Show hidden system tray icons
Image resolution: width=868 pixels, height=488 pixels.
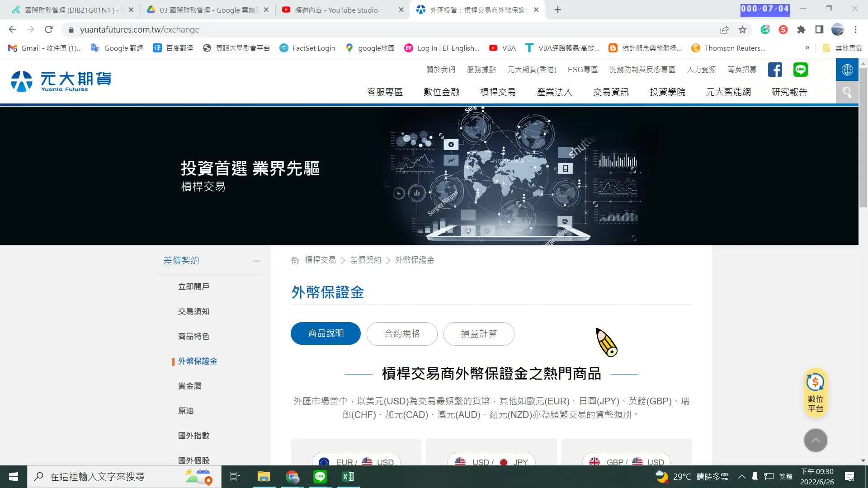point(742,477)
